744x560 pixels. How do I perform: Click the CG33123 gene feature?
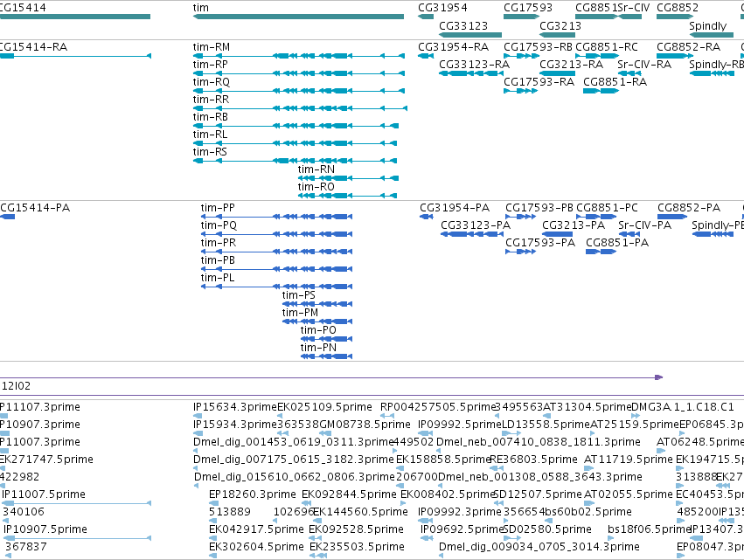[470, 35]
